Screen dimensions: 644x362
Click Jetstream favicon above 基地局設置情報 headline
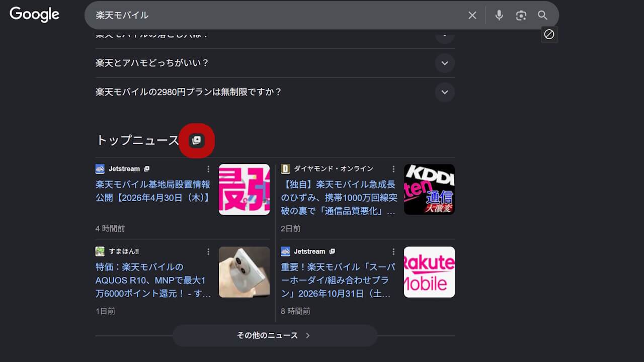coord(100,169)
